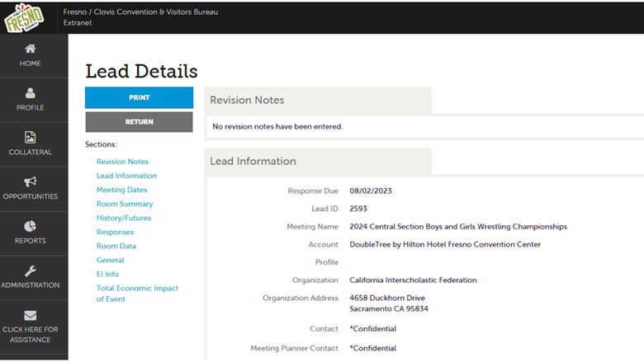Open the OPPORTUNITIES sidebar label
Image resolution: width=644 pixels, height=362 pixels.
click(x=30, y=196)
